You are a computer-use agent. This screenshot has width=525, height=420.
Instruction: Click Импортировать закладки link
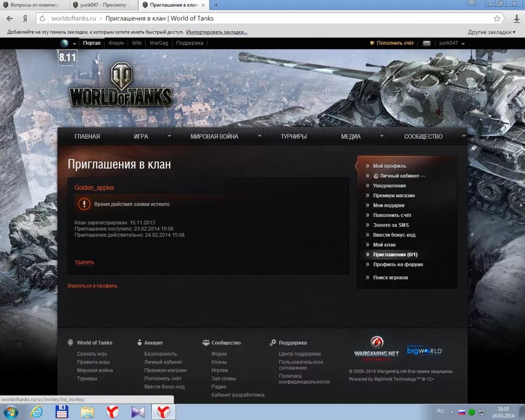[217, 32]
